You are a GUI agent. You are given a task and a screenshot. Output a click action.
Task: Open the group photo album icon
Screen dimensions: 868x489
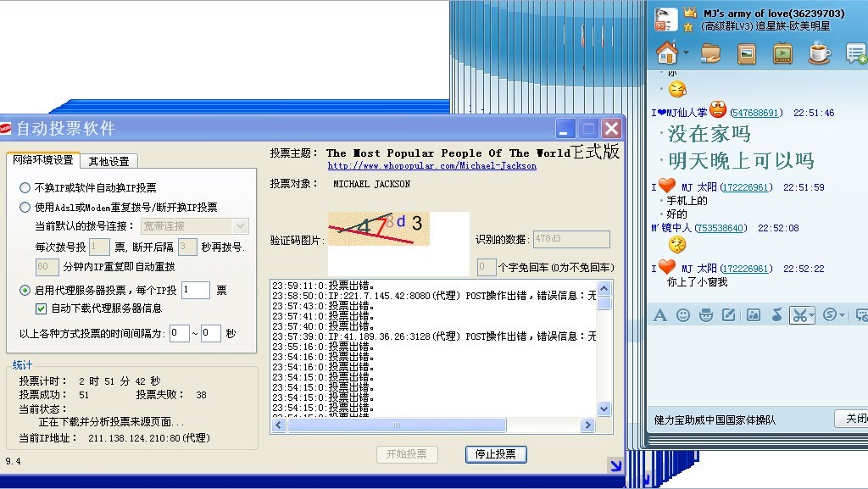[747, 53]
